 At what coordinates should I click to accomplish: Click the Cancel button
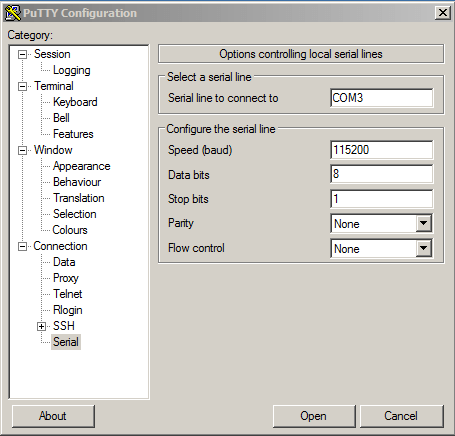pos(402,416)
